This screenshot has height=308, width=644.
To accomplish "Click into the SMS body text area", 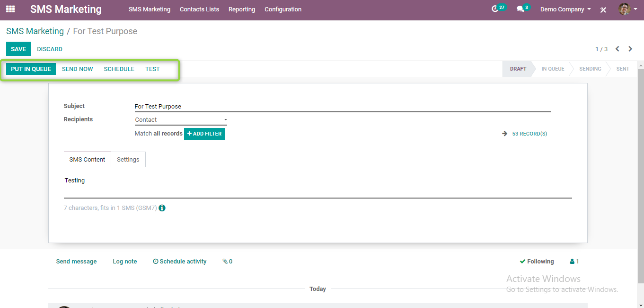I will pyautogui.click(x=318, y=185).
